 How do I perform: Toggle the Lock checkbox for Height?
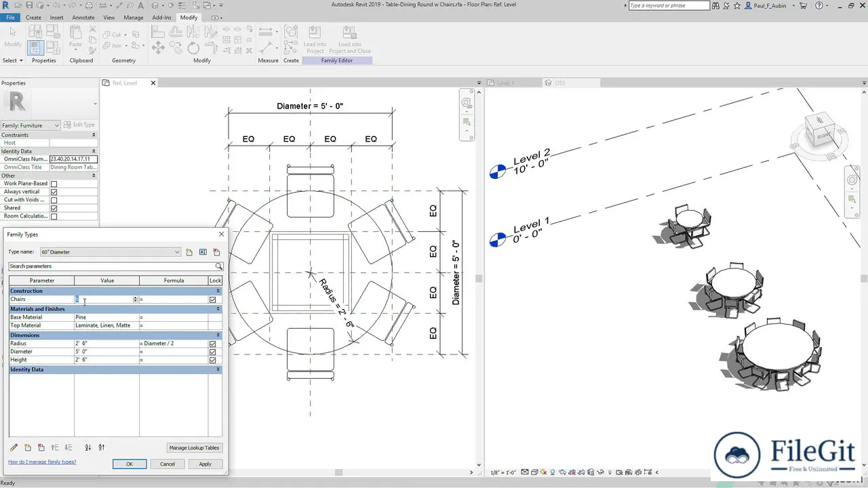pyautogui.click(x=213, y=360)
